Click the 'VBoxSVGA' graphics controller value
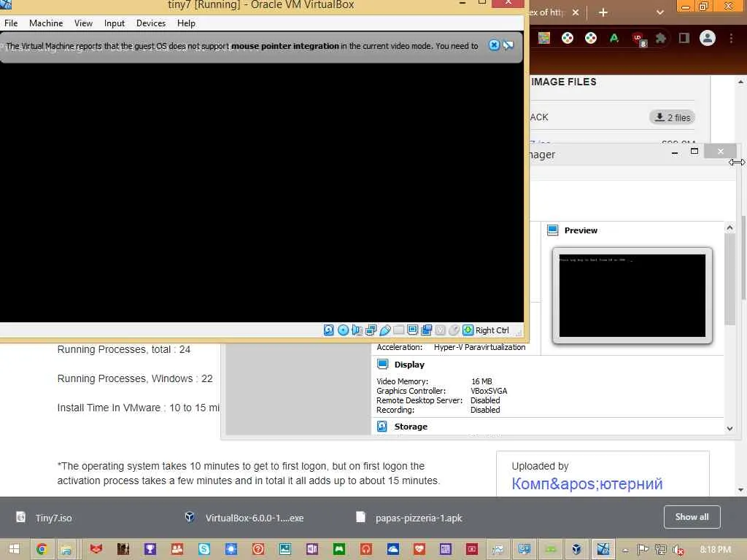 click(x=489, y=391)
